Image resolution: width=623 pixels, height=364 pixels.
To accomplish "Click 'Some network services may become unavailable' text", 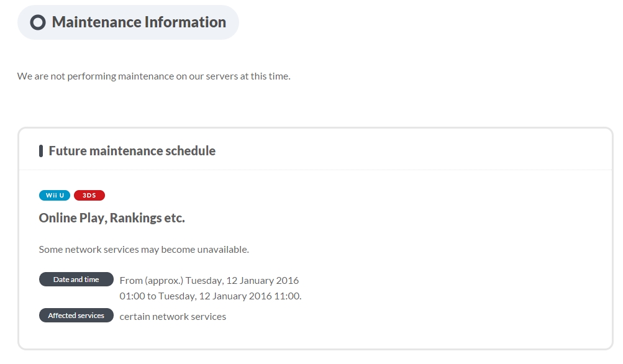I will click(x=144, y=250).
